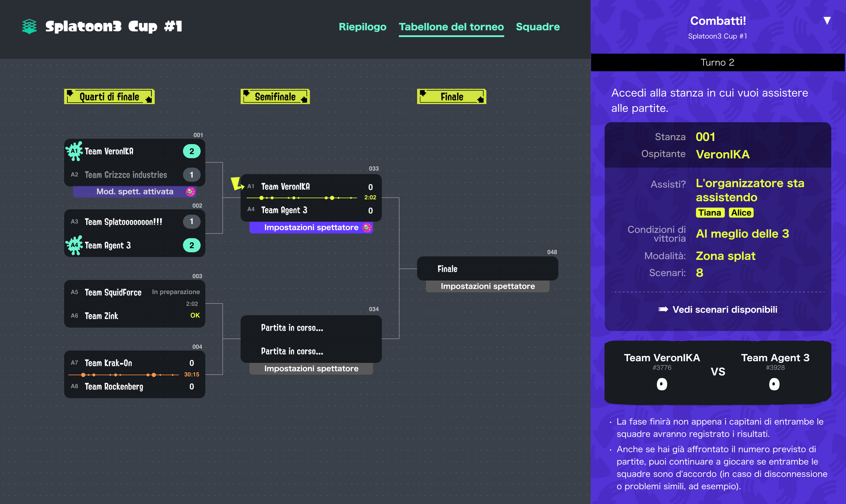Click the Semifinale round label
The width and height of the screenshot is (846, 504).
275,97
